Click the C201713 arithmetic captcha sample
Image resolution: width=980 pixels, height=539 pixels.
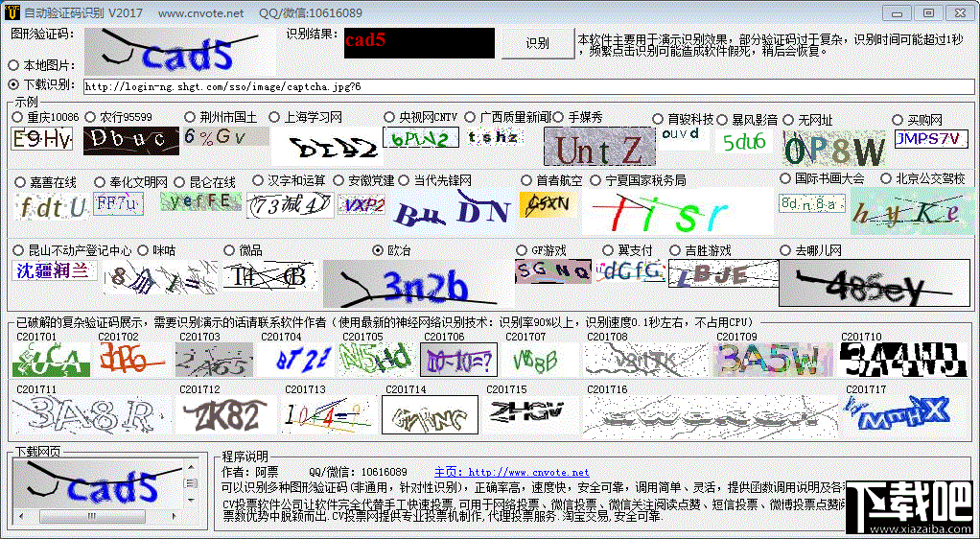click(329, 415)
